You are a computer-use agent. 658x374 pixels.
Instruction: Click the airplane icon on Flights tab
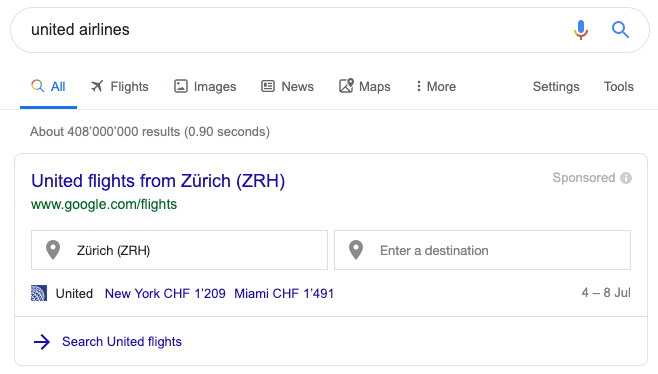pos(97,86)
